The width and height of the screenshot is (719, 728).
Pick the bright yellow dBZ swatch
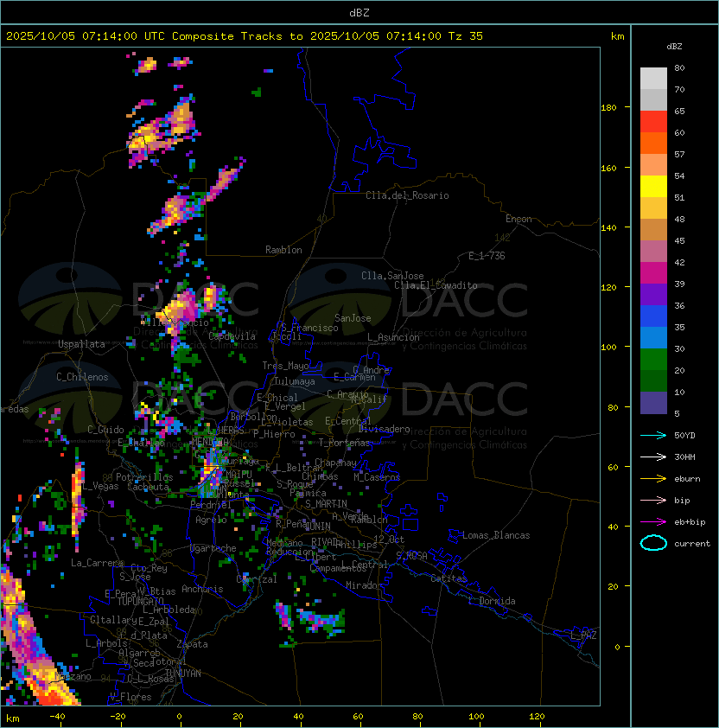point(653,187)
